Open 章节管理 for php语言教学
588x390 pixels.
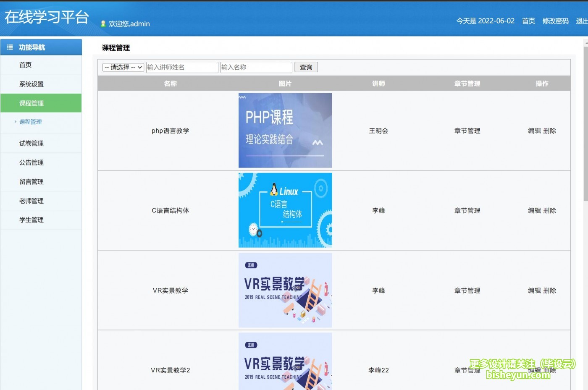point(467,131)
